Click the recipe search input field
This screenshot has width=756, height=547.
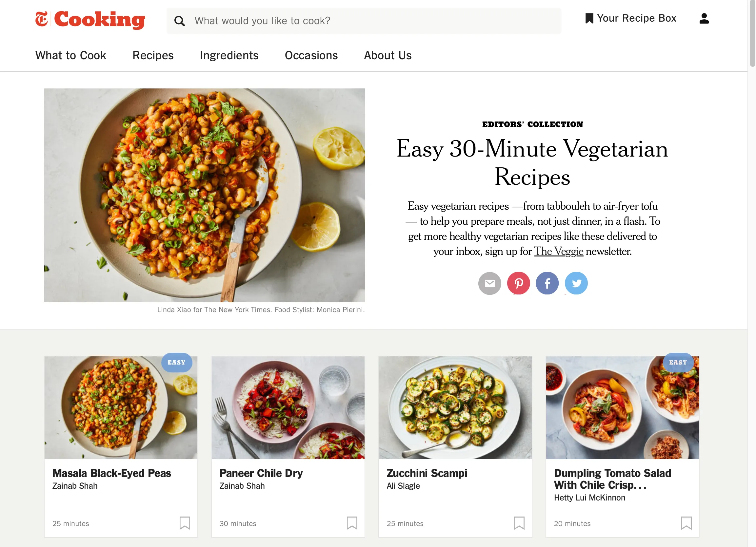point(363,21)
